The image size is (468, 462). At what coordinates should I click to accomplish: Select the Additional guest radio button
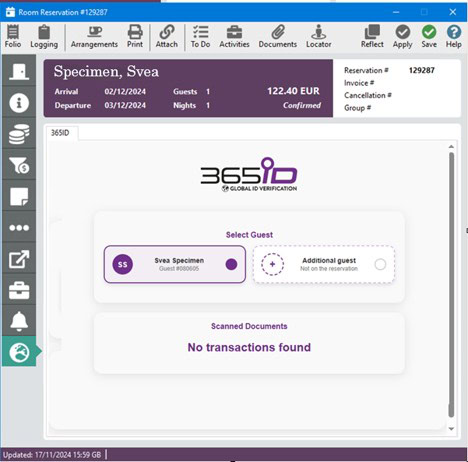(x=380, y=264)
